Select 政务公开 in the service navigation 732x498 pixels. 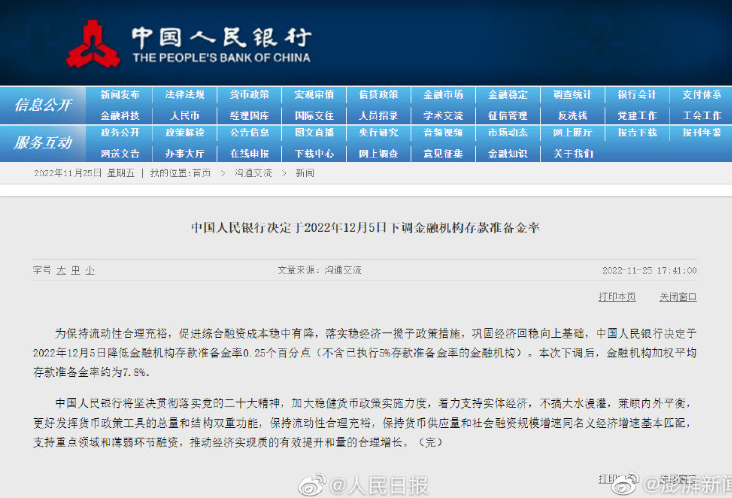[120, 133]
